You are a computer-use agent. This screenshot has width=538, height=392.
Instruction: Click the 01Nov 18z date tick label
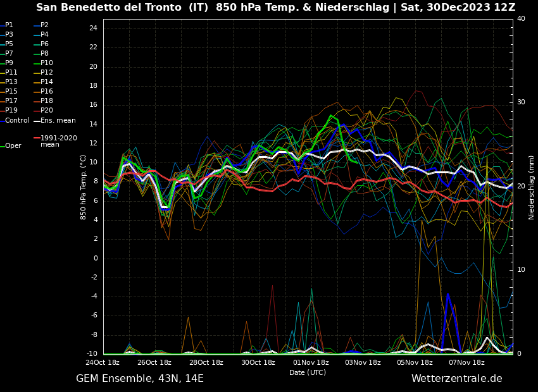tap(311, 363)
